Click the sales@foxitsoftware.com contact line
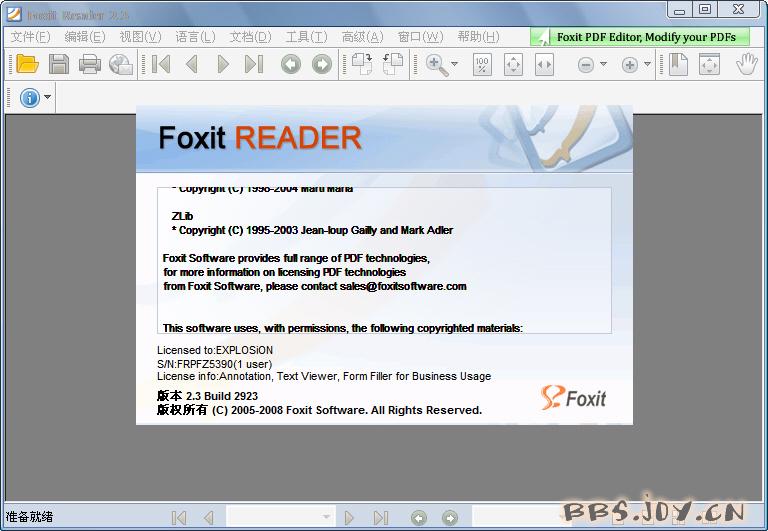This screenshot has width=768, height=531. click(315, 286)
